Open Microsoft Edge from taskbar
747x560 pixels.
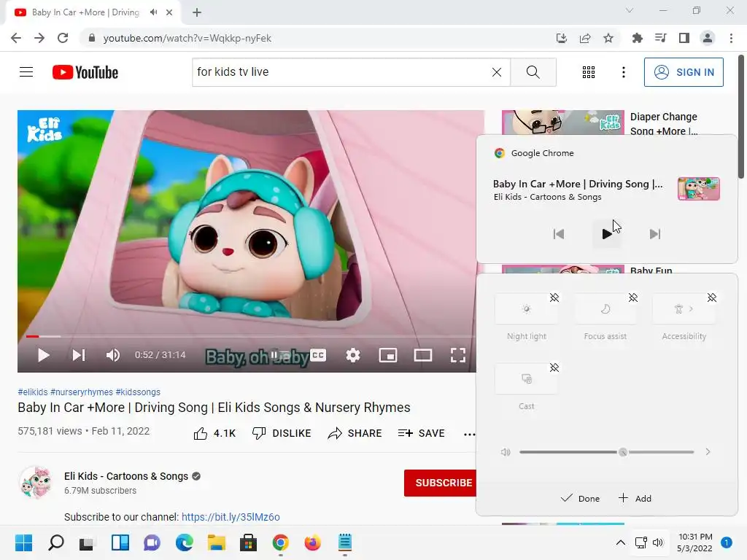coord(184,542)
